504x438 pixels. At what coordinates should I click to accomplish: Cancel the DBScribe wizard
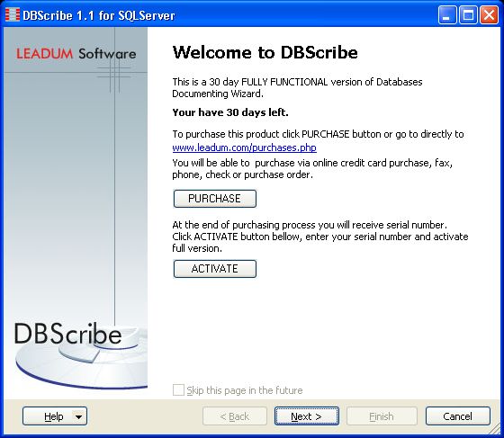pyautogui.click(x=458, y=416)
